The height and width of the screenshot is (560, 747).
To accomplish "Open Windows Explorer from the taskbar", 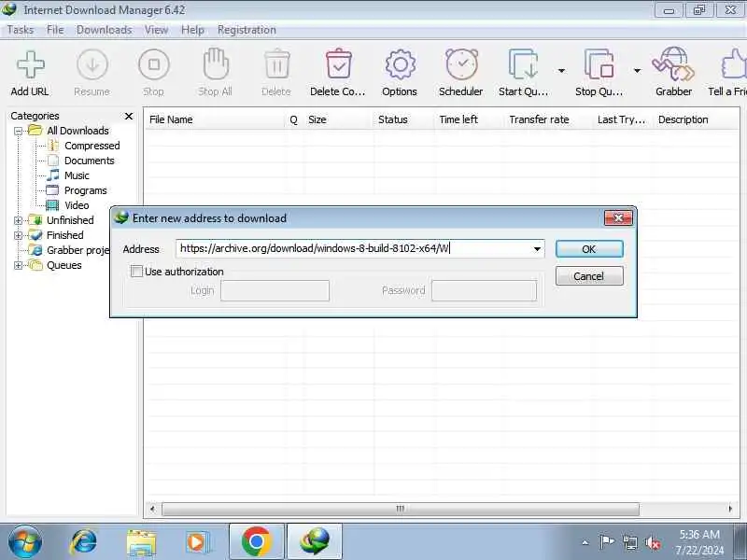I will 141,543.
